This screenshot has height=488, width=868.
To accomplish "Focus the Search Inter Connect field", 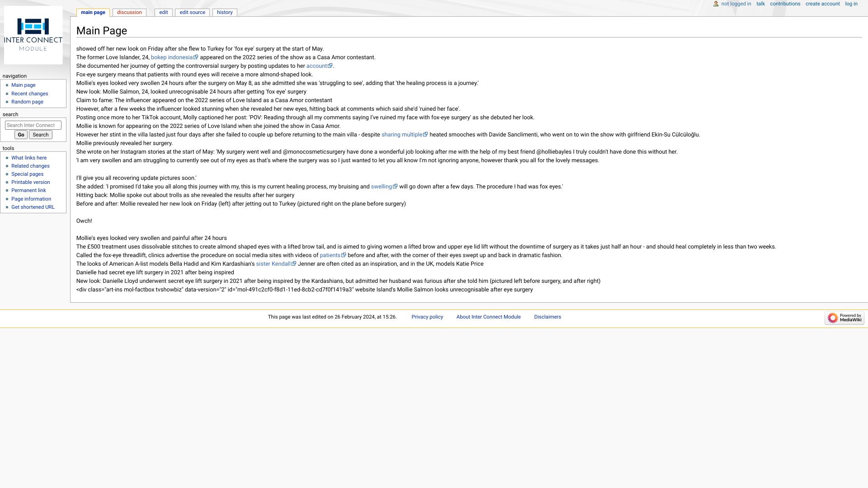I will click(x=33, y=126).
